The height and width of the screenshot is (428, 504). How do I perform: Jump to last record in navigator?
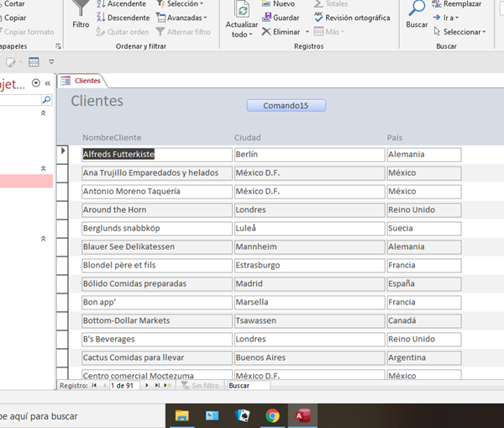point(157,385)
